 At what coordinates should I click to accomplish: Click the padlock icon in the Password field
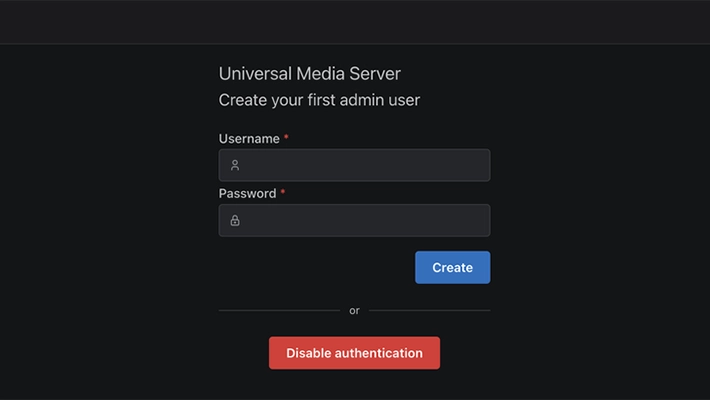point(235,221)
